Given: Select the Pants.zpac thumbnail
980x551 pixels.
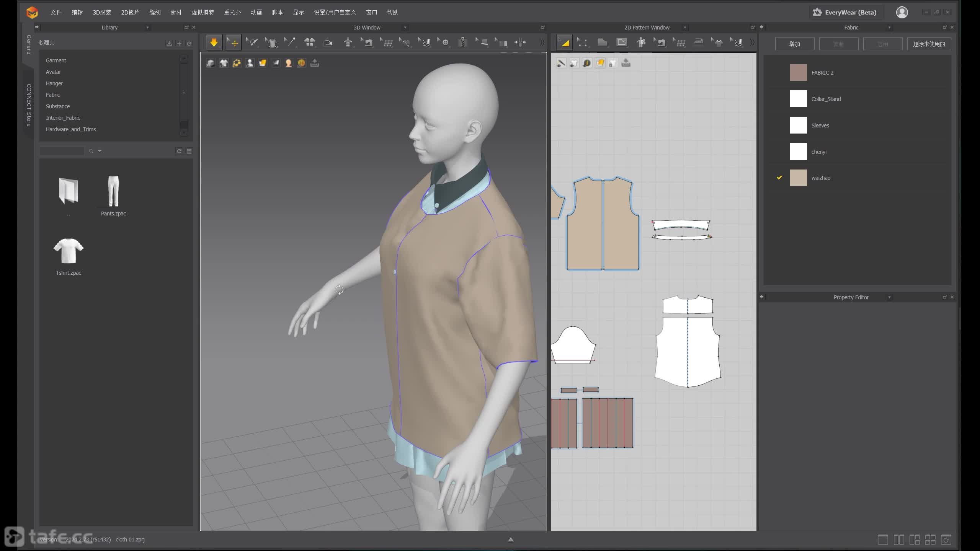Looking at the screenshot, I should (x=113, y=191).
